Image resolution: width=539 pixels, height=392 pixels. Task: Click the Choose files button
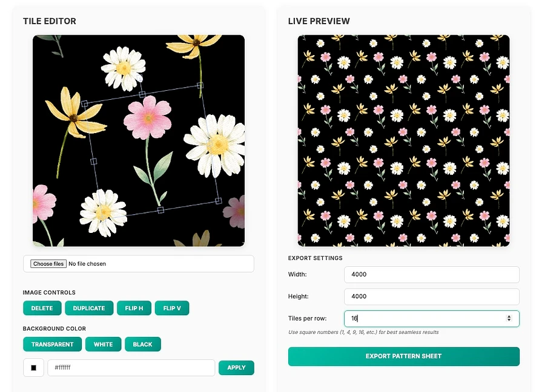tap(48, 264)
